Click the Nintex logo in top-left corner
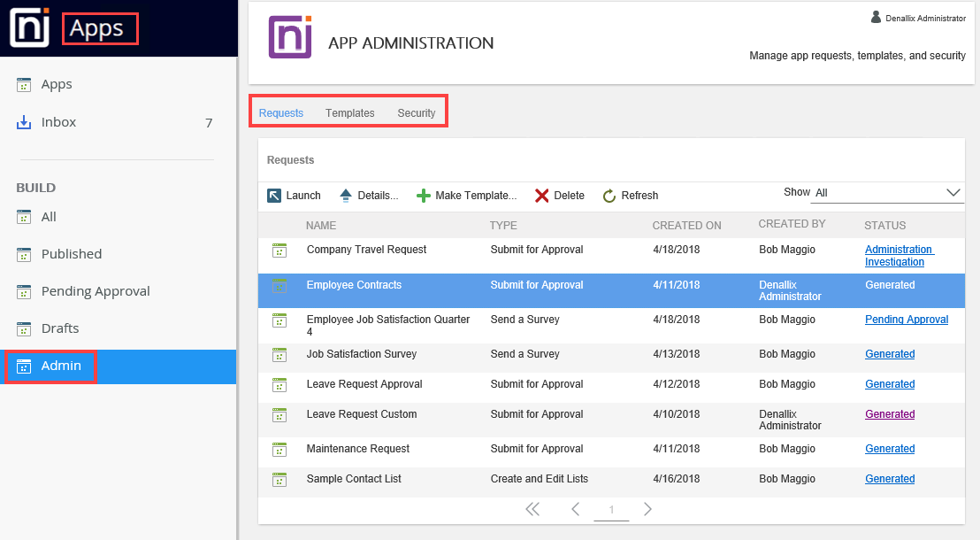Viewport: 980px width, 540px height. pyautogui.click(x=29, y=28)
